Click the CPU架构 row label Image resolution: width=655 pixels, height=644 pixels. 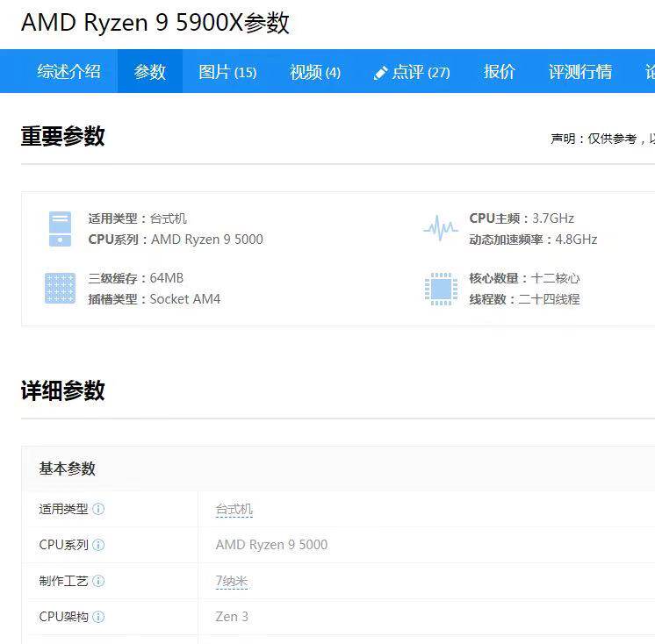click(x=63, y=617)
